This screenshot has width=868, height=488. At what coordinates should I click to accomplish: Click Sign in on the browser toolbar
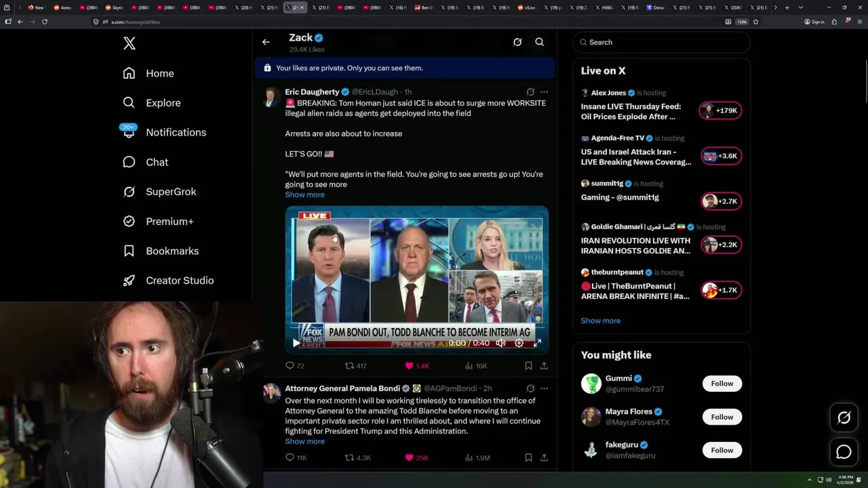[814, 22]
